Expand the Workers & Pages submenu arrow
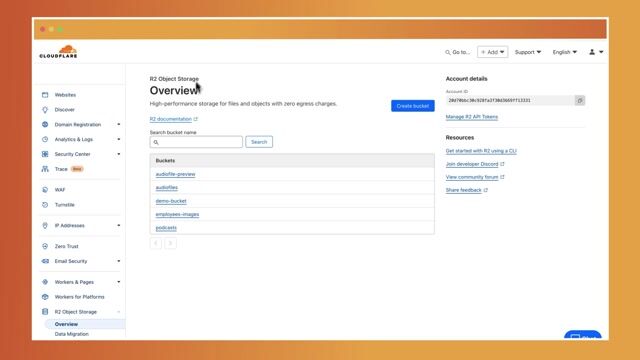 coord(119,282)
